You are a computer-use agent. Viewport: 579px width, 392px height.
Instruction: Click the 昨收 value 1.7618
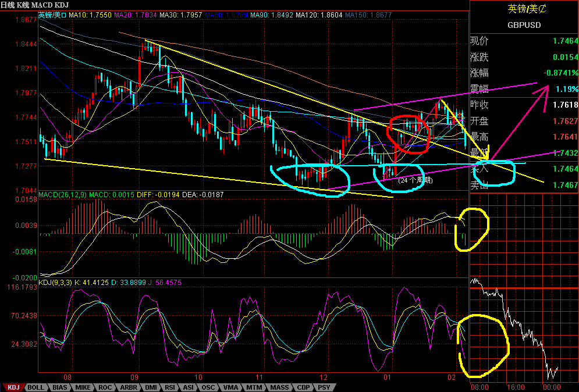click(566, 105)
